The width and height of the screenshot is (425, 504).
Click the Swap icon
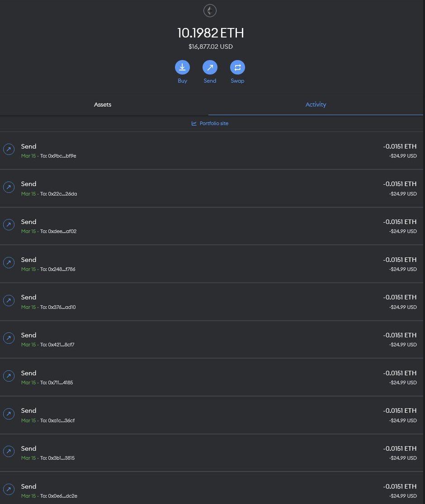click(x=237, y=67)
